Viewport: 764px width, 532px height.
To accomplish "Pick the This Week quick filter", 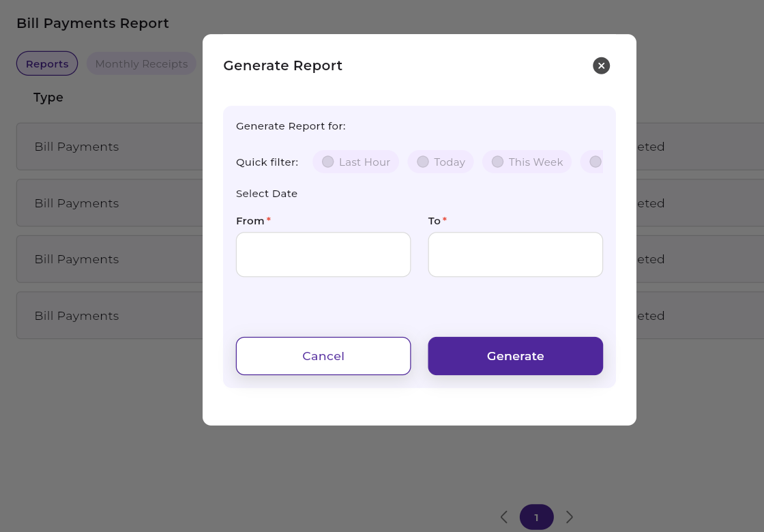I will 527,162.
